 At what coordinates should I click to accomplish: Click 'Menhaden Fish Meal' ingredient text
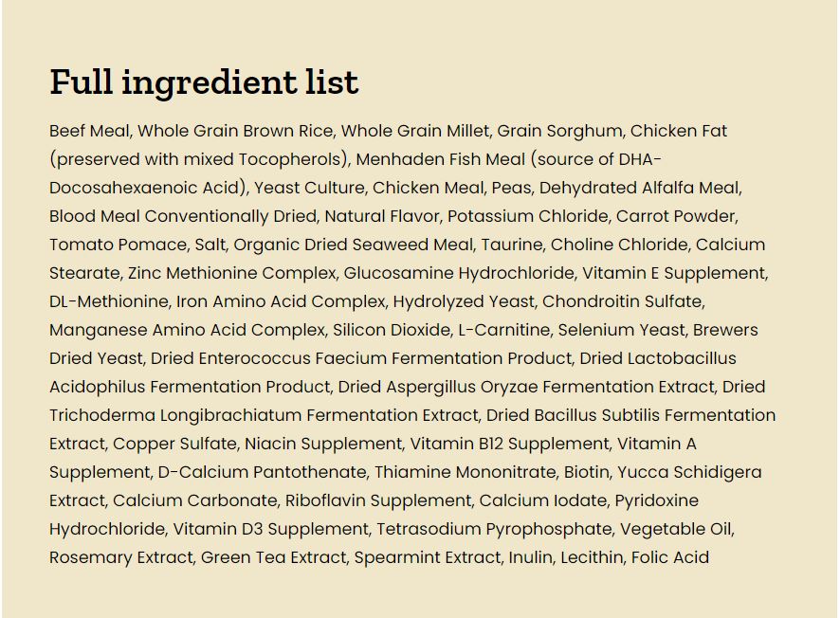click(x=440, y=159)
